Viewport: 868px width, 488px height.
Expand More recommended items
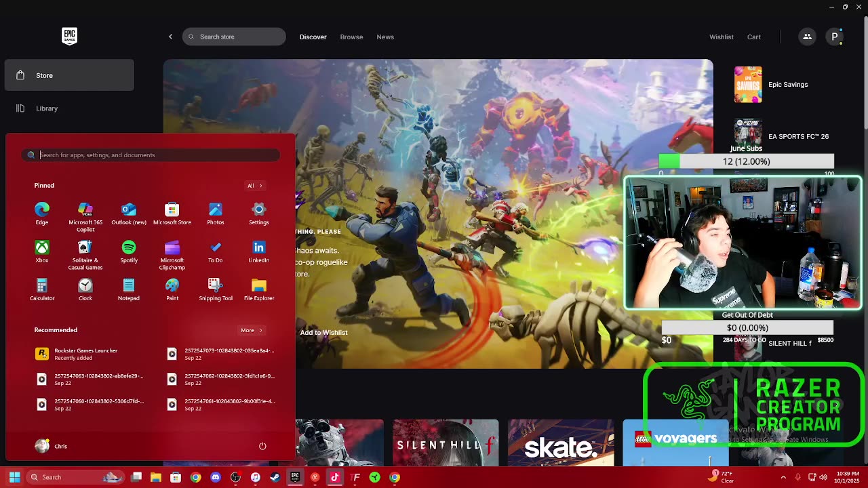tap(252, 330)
